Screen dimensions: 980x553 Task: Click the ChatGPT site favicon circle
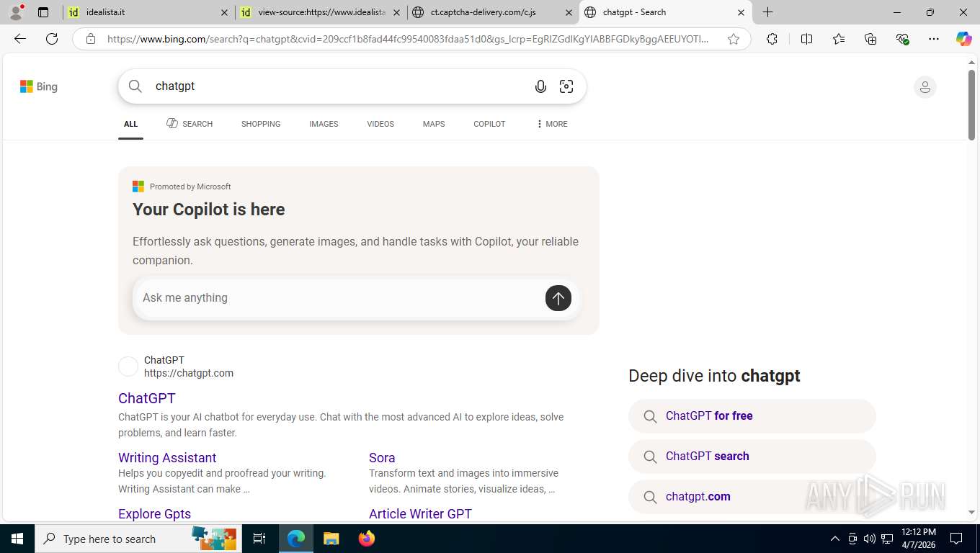point(128,367)
